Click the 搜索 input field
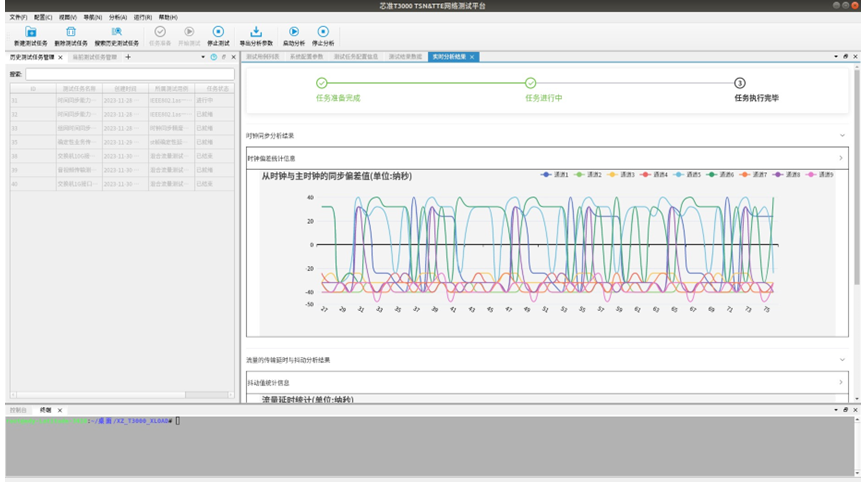The image size is (866, 482). [128, 74]
